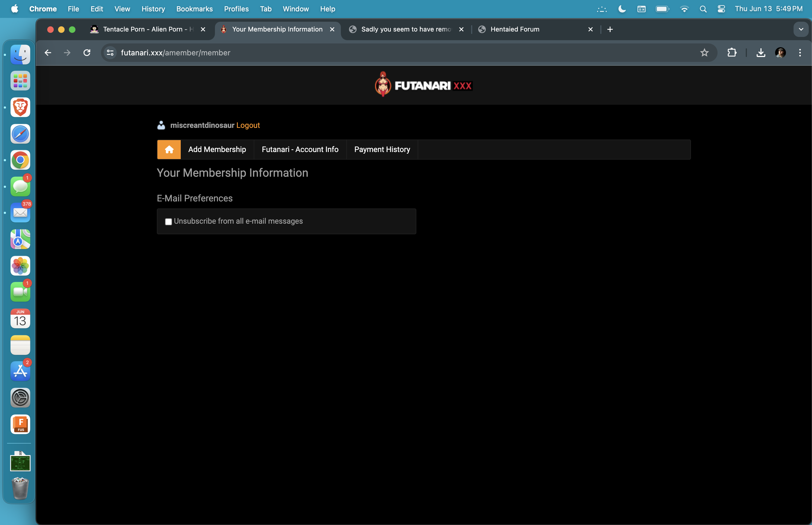Click the Chrome profile avatar
This screenshot has height=525, width=812.
[x=780, y=52]
